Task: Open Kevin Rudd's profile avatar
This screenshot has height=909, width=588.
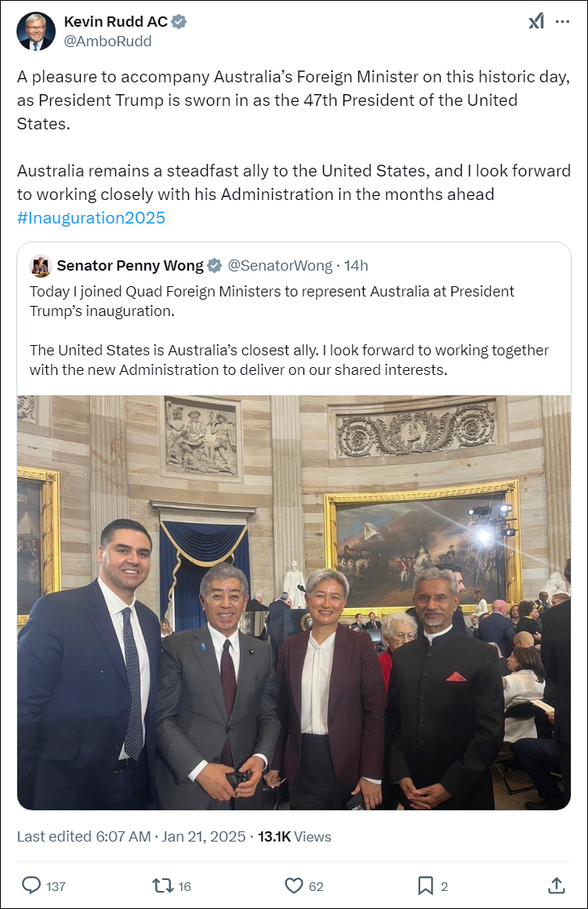Action: 36,31
